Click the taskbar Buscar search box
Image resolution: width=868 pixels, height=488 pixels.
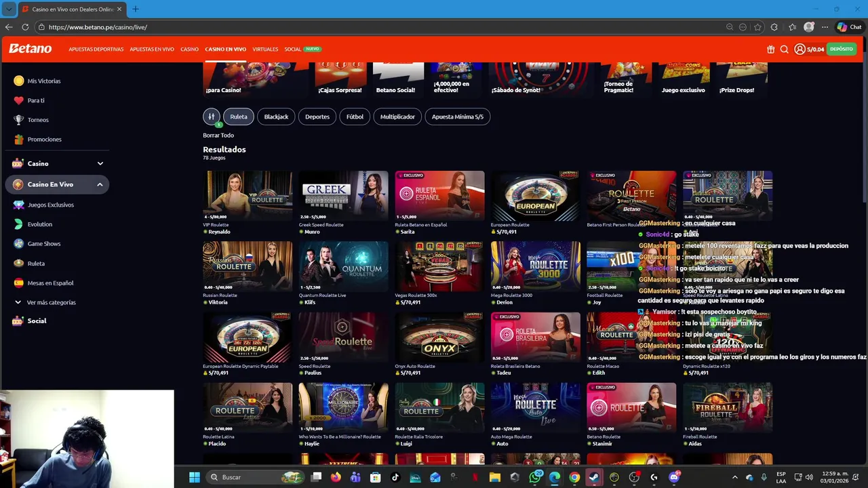(255, 477)
